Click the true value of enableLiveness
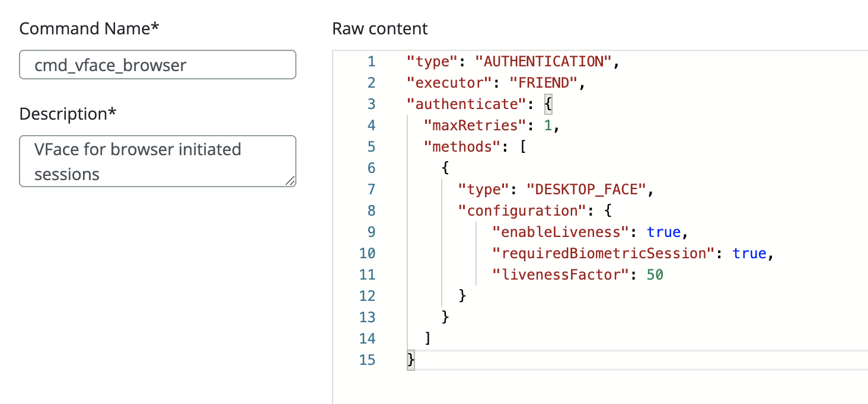This screenshot has height=404, width=868. click(663, 232)
